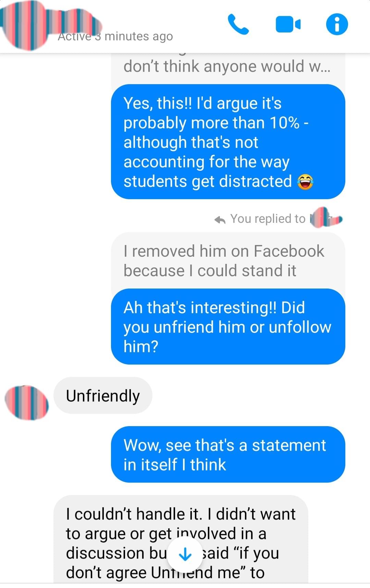Tap the reply arrow next to 'You replied to'
The width and height of the screenshot is (370, 588).
pyautogui.click(x=220, y=220)
